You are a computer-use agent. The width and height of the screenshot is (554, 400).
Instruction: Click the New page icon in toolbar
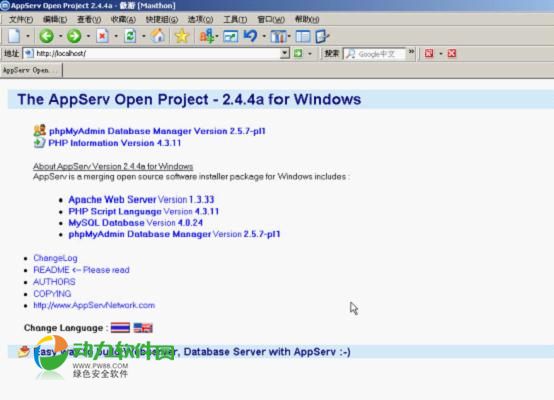[14, 36]
